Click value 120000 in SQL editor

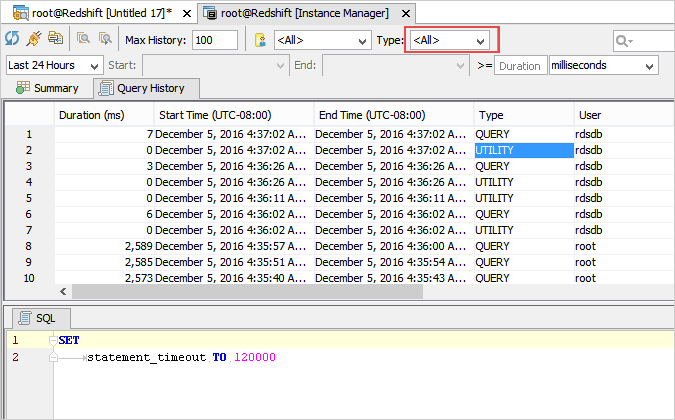(255, 357)
